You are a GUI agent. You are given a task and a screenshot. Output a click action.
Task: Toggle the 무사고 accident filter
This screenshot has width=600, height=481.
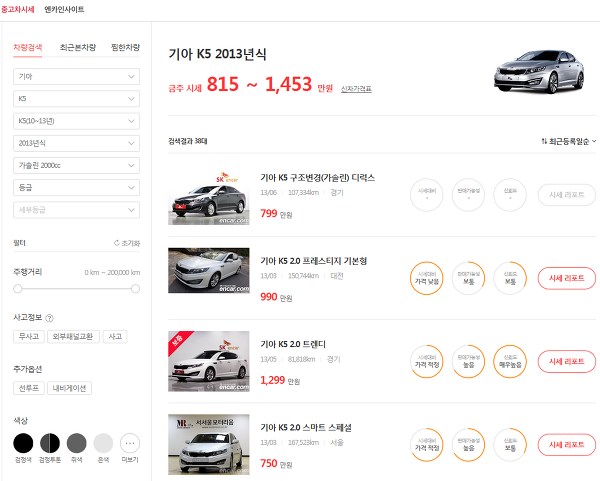29,337
